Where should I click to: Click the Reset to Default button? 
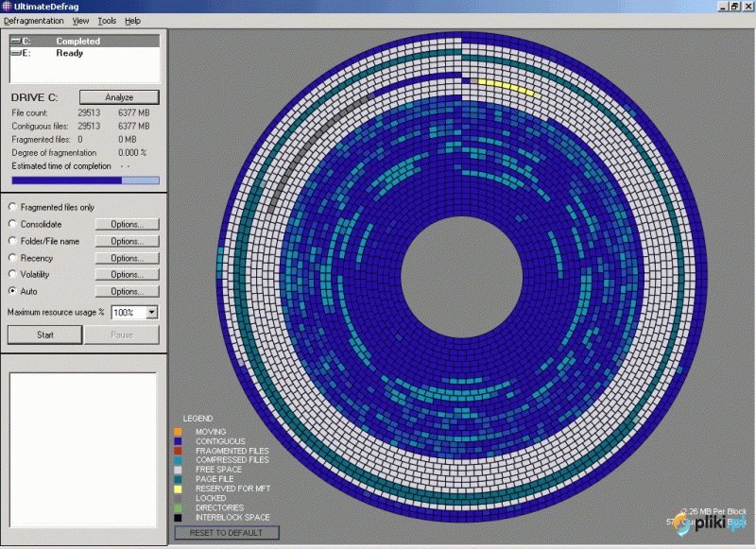click(227, 533)
